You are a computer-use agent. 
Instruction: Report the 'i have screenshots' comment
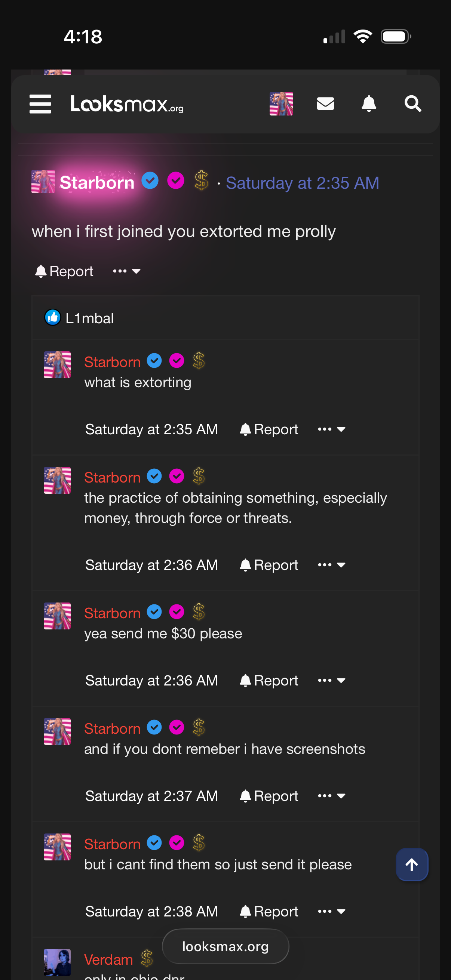pos(269,796)
